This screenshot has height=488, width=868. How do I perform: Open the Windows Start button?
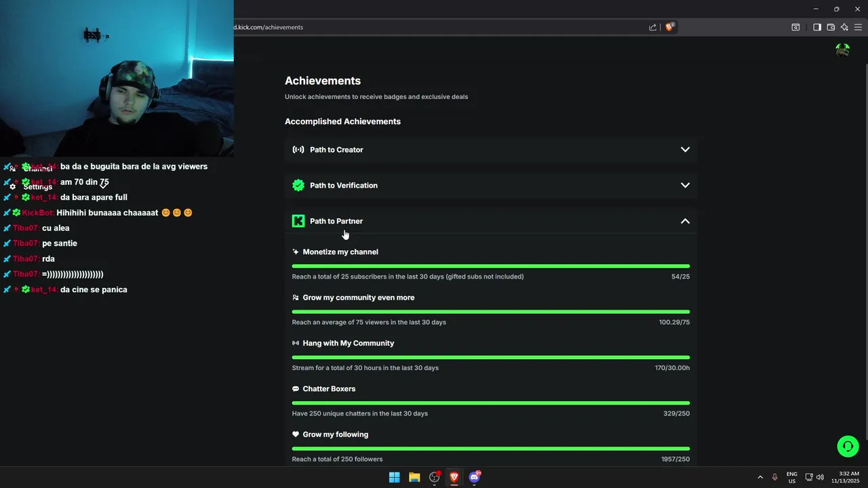394,477
